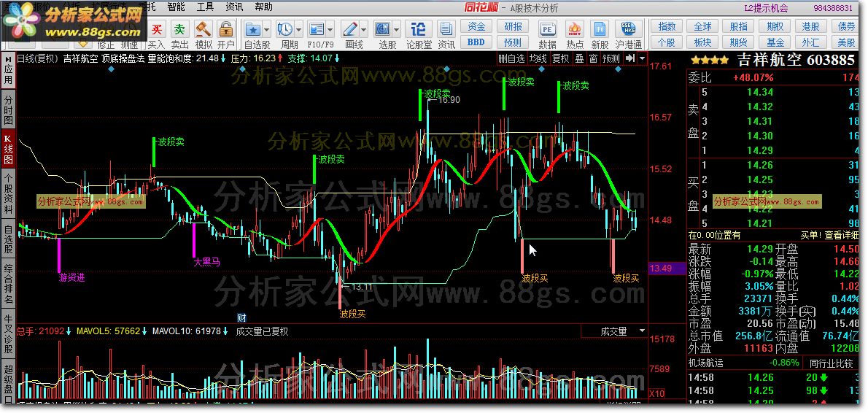868x413 pixels.
Task: Open the 选股 stock screener icon
Action: pos(382,28)
